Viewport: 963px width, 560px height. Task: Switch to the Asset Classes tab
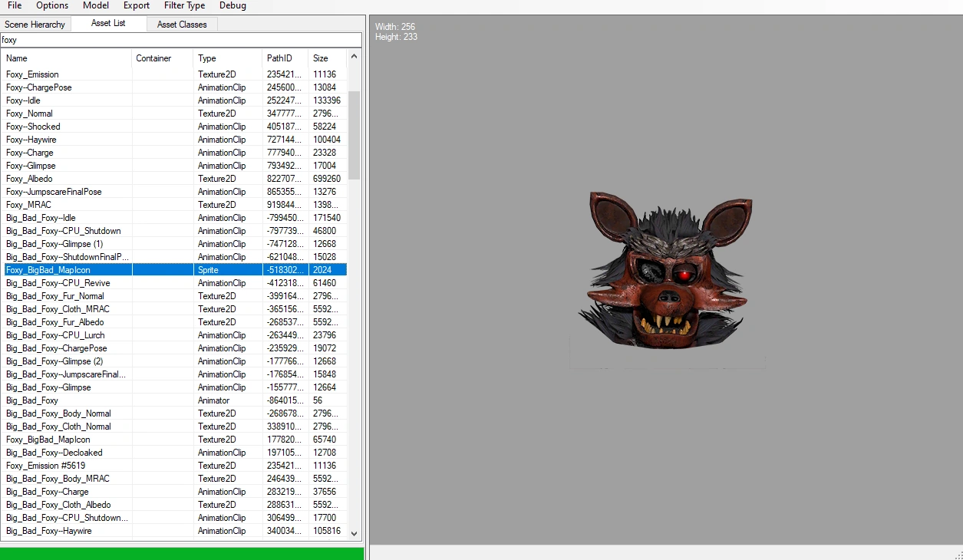(181, 24)
